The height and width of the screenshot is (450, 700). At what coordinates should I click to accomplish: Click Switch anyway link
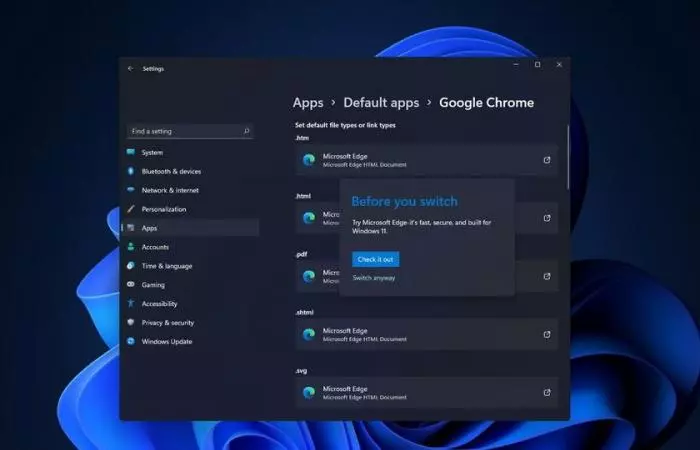tap(374, 278)
